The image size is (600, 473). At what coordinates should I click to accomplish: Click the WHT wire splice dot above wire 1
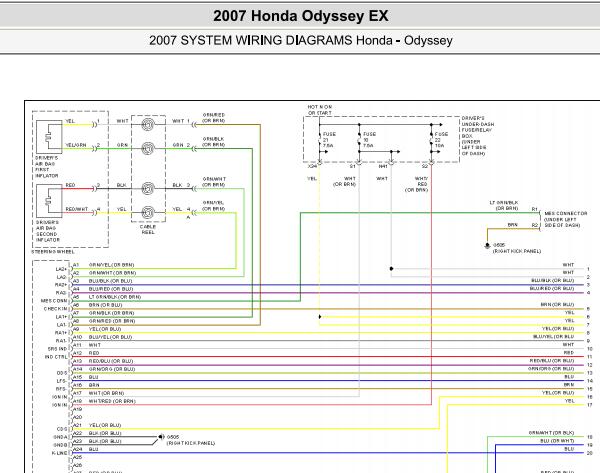pyautogui.click(x=391, y=269)
